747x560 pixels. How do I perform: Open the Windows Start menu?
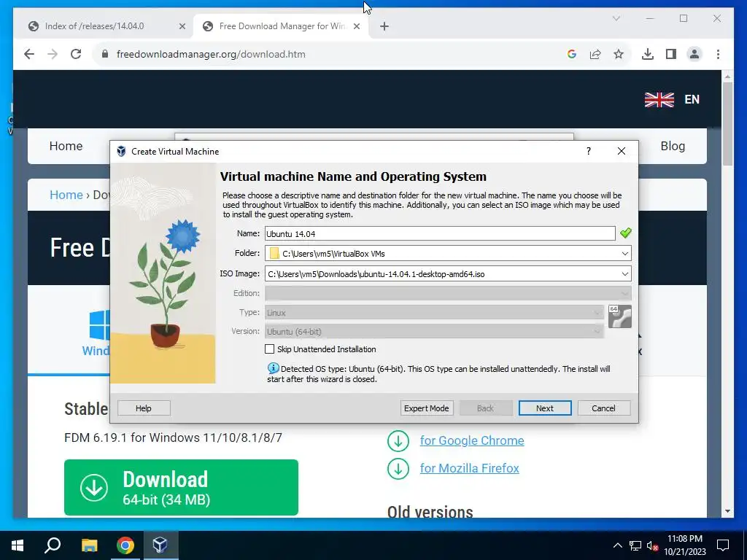click(x=18, y=545)
